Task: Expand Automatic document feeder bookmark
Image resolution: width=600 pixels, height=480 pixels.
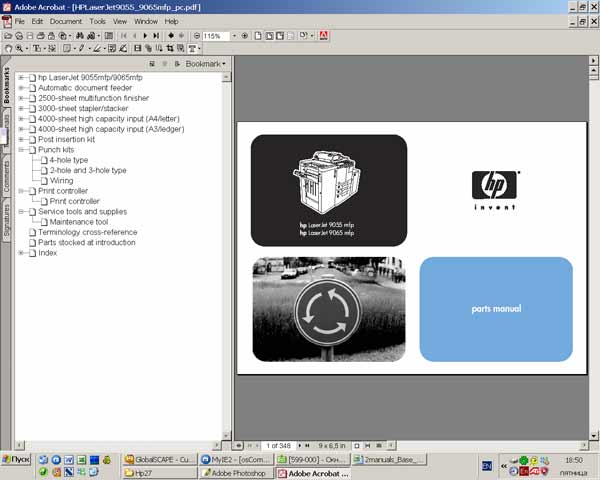Action: pyautogui.click(x=21, y=88)
